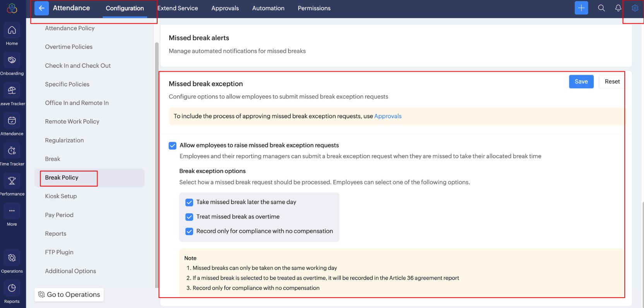Screen dimensions: 644x308
Task: Expand the More modules menu
Action: [12, 211]
